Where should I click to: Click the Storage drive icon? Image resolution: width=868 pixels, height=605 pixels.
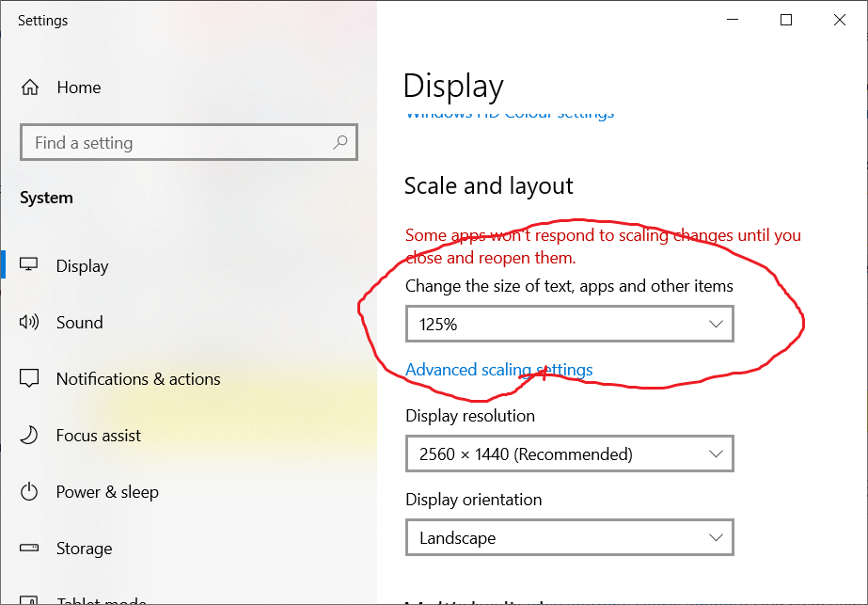pos(30,549)
